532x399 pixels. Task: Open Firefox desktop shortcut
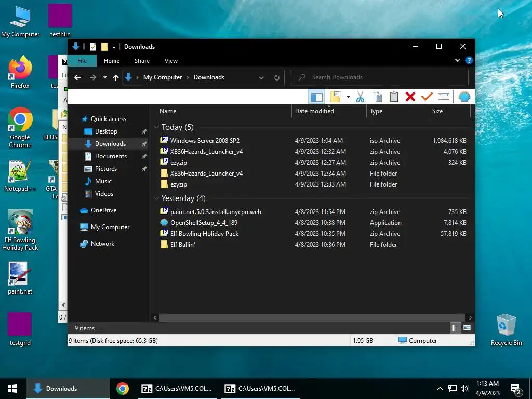20,72
